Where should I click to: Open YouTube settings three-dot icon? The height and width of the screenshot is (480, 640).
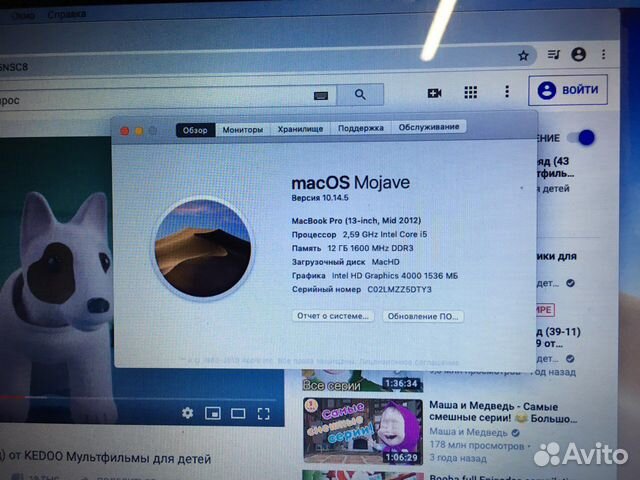[x=507, y=91]
